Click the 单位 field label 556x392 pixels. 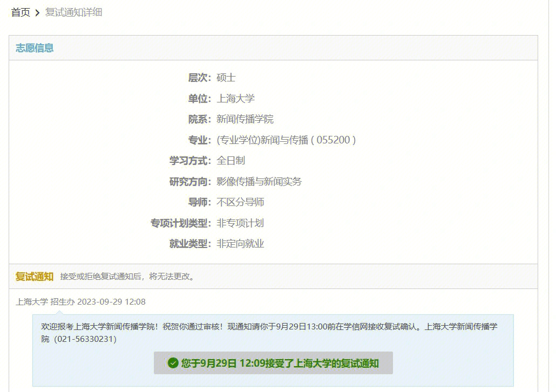pos(200,99)
